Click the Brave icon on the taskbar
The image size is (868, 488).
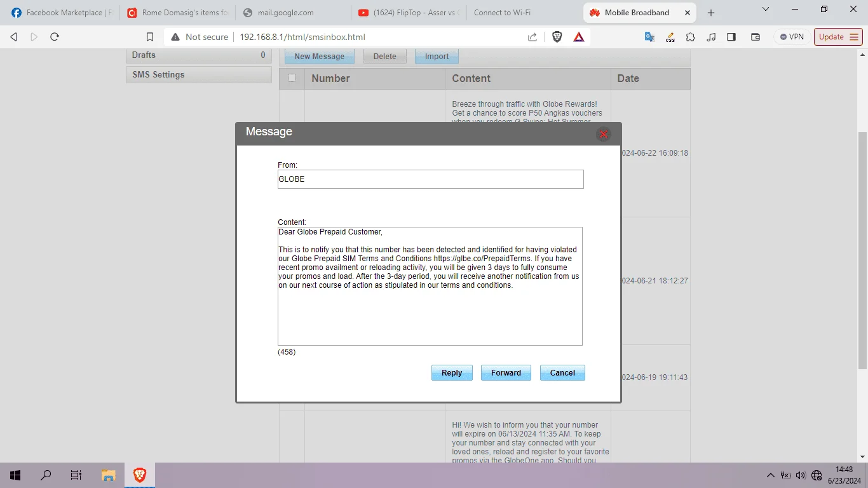point(140,475)
